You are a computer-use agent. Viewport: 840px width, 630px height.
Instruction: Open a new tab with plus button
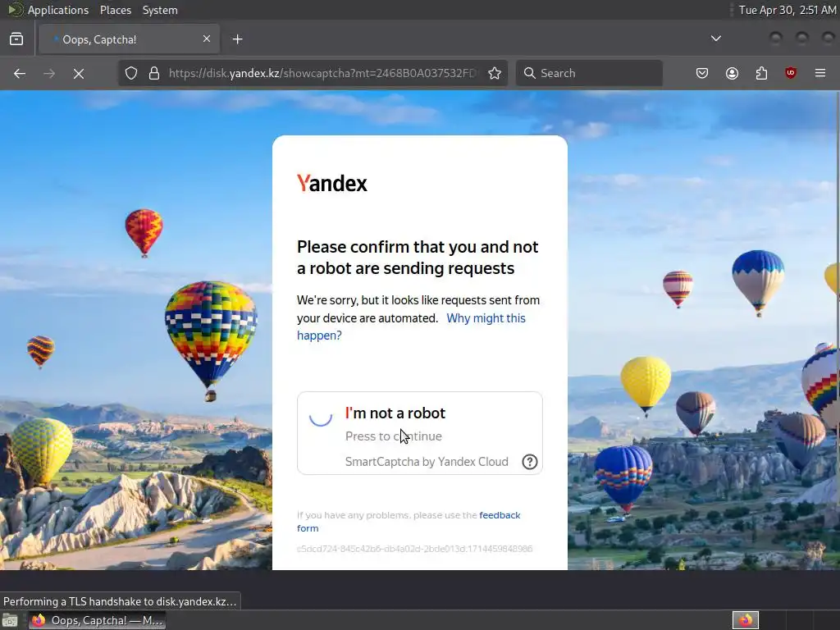237,39
